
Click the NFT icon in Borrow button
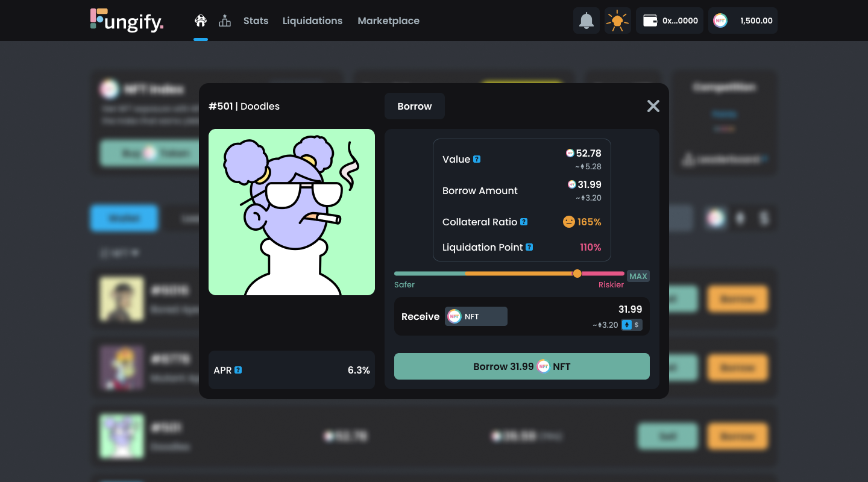(543, 366)
